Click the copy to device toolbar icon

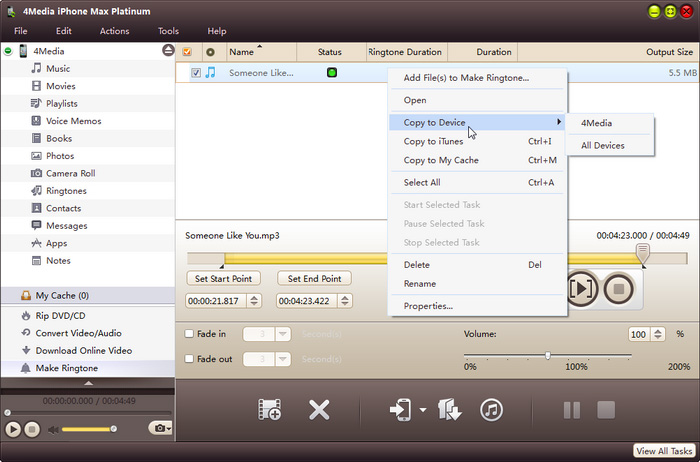400,409
